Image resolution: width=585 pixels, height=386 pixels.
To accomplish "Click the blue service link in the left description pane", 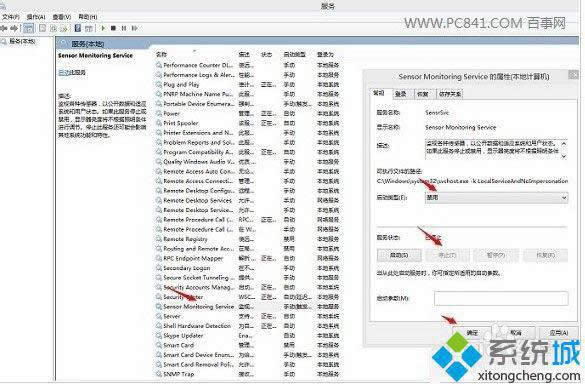I will 64,73.
